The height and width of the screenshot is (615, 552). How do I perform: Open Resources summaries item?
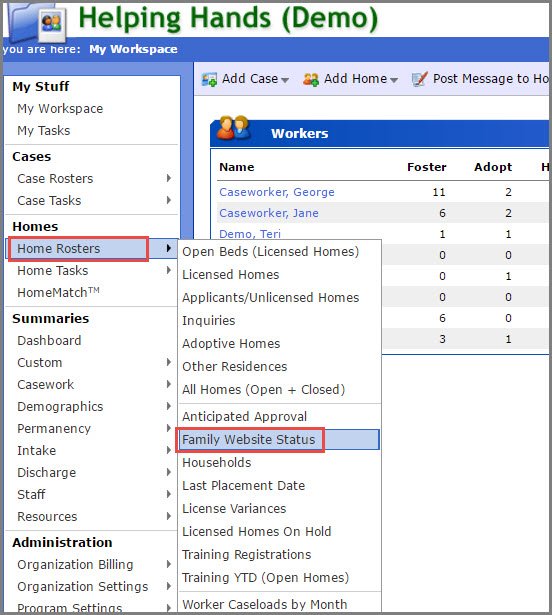tap(47, 516)
